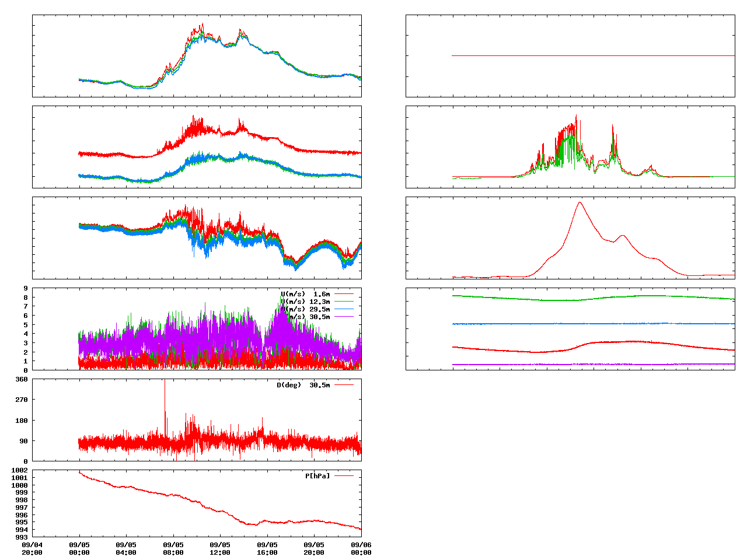Select the 'U(m/s) 1.6m' legend text

click(x=305, y=294)
